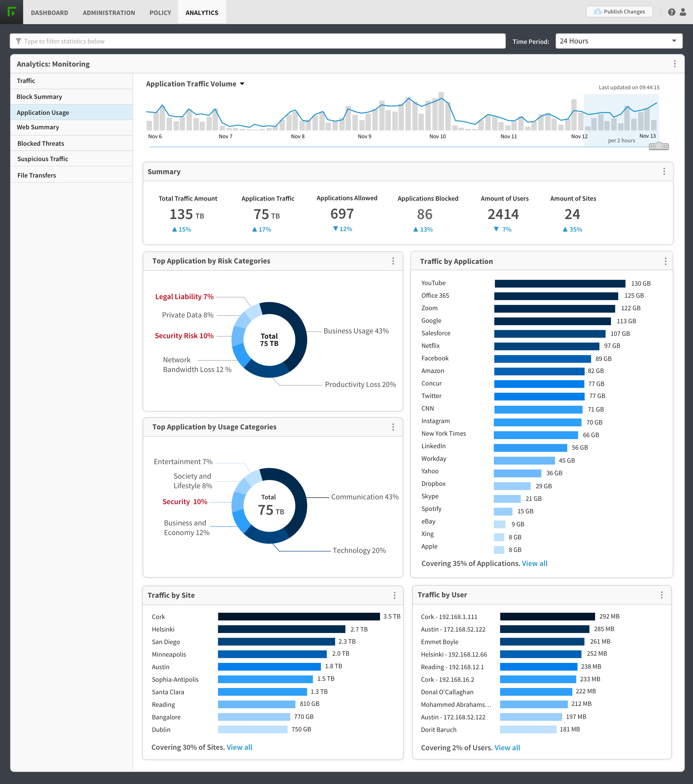Screen dimensions: 693x784
Task: Select Application Usage sidebar item
Action: 71,112
